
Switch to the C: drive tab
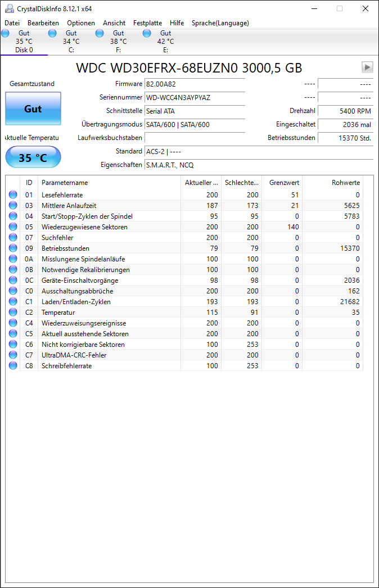[71, 41]
